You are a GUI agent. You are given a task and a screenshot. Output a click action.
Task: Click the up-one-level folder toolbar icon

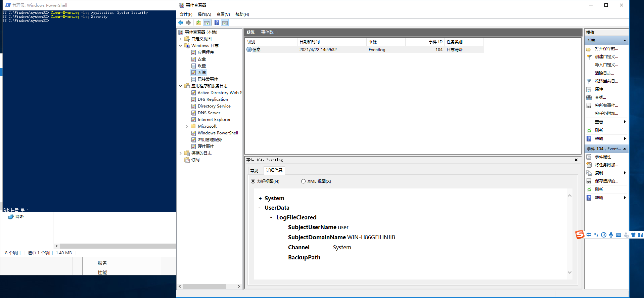(x=199, y=23)
